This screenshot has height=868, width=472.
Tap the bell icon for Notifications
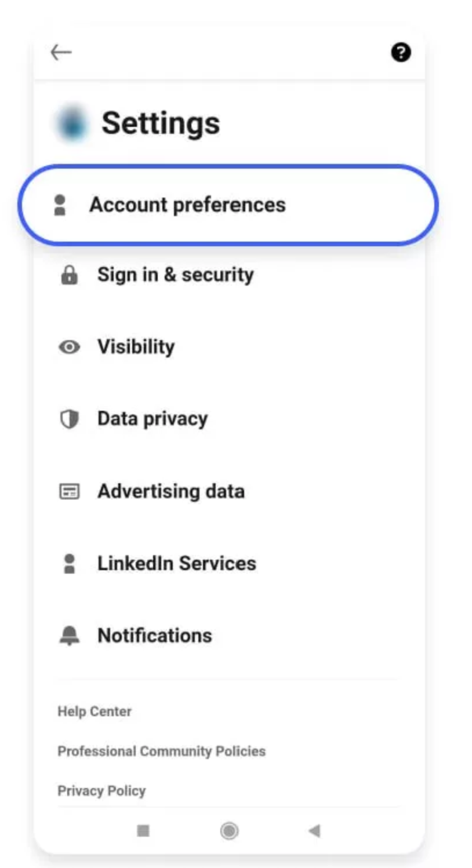[69, 636]
